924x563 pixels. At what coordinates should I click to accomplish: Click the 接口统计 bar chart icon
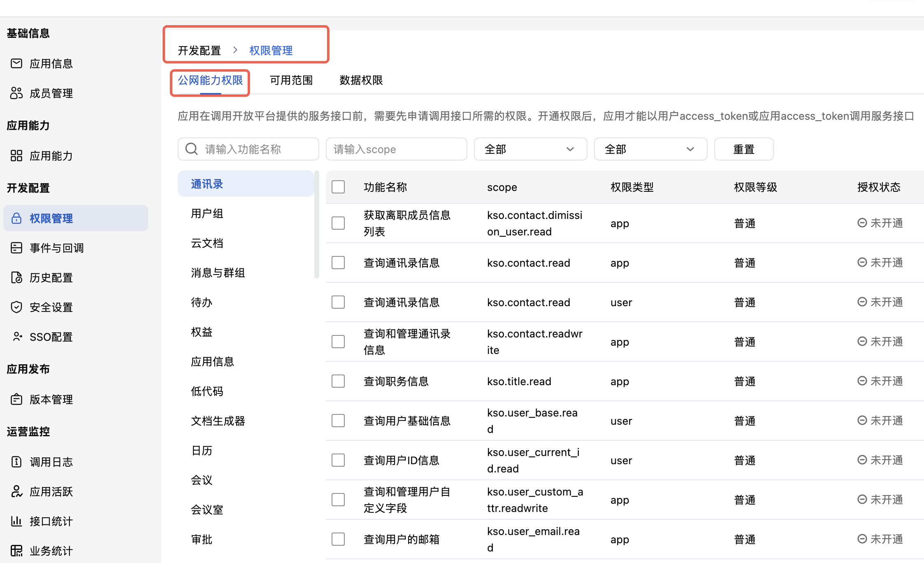pos(16,521)
